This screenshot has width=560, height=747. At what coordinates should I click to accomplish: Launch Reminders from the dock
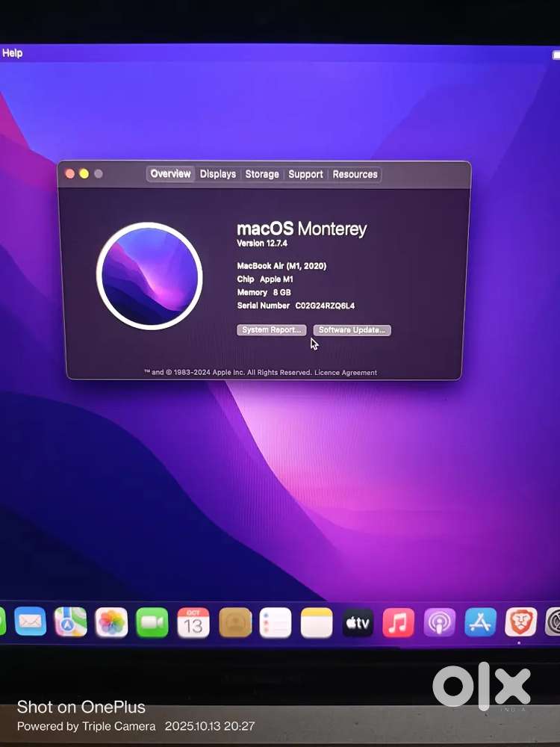click(276, 622)
